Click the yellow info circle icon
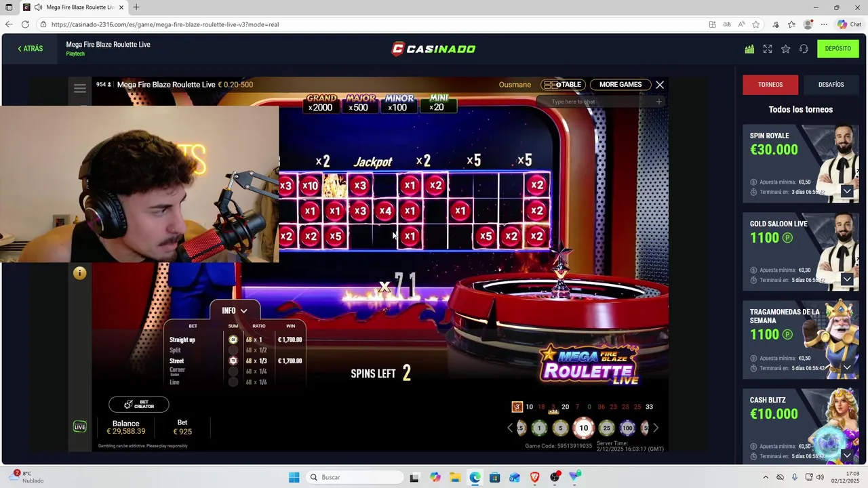 click(80, 273)
